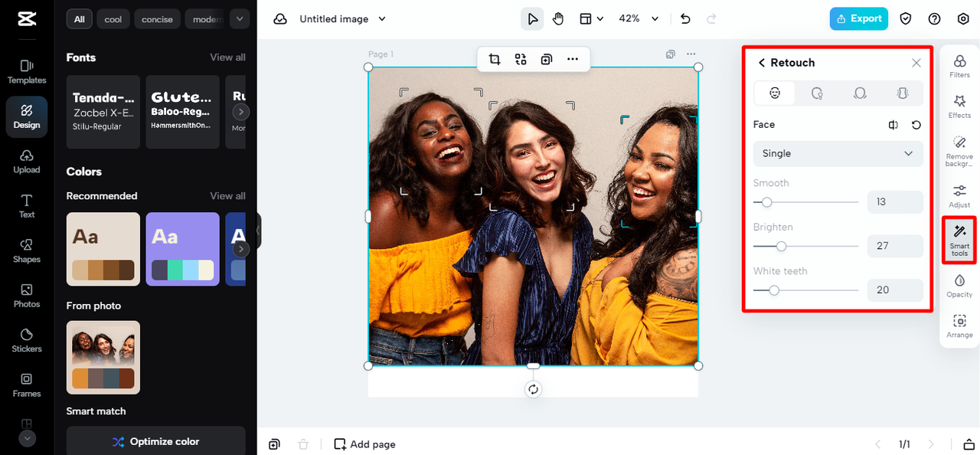980x455 pixels.
Task: Open the Templates sidebar panel
Action: pyautogui.click(x=27, y=72)
